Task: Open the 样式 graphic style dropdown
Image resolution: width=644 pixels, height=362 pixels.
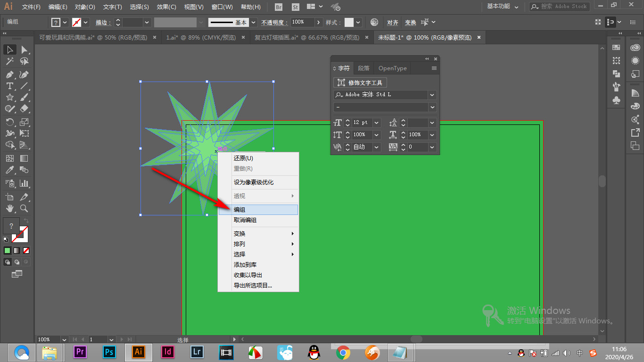Action: 359,22
